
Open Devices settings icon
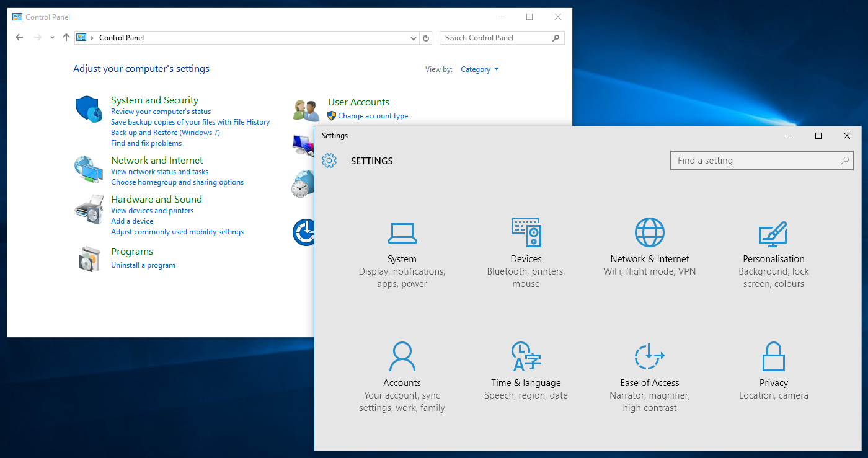[x=526, y=232]
